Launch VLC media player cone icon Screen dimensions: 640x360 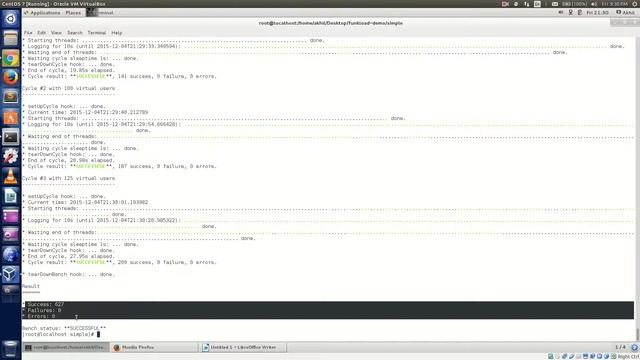click(x=11, y=176)
